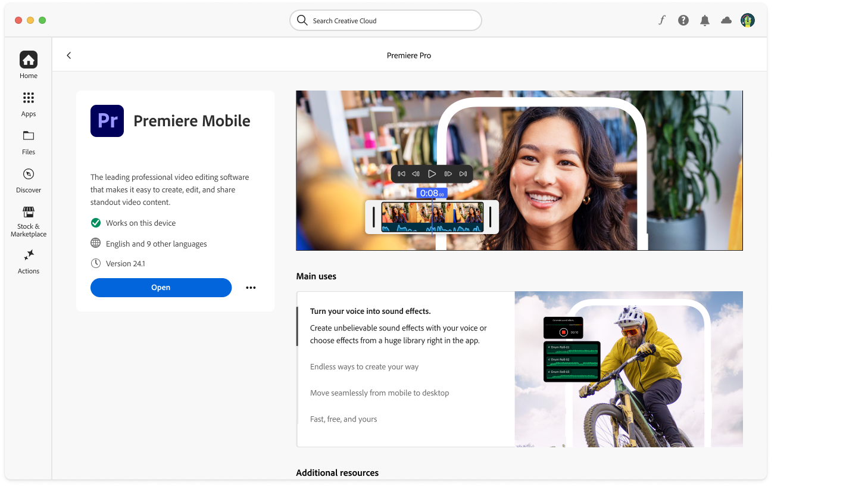Open the Apps section
This screenshot has width=868, height=486.
(x=29, y=104)
